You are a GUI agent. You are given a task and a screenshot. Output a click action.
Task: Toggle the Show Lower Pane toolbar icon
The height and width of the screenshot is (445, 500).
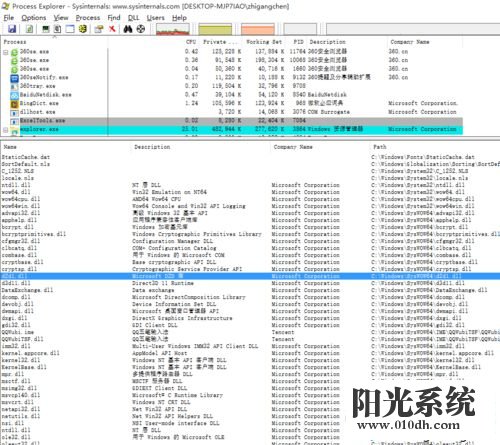tap(70, 29)
